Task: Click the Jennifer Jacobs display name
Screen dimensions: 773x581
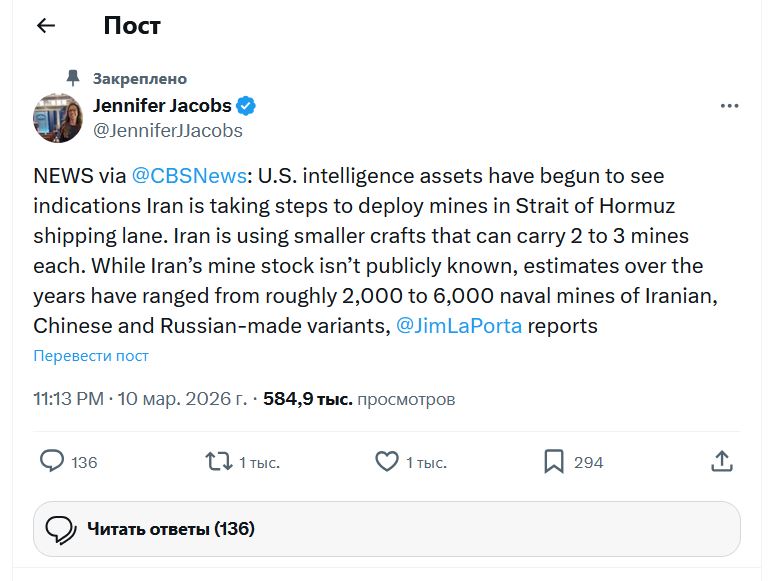Action: [x=162, y=105]
